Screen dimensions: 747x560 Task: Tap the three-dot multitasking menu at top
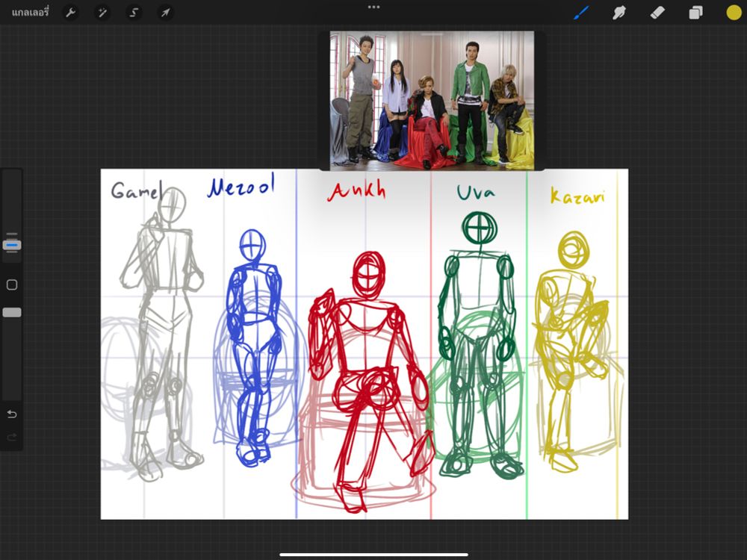tap(374, 7)
